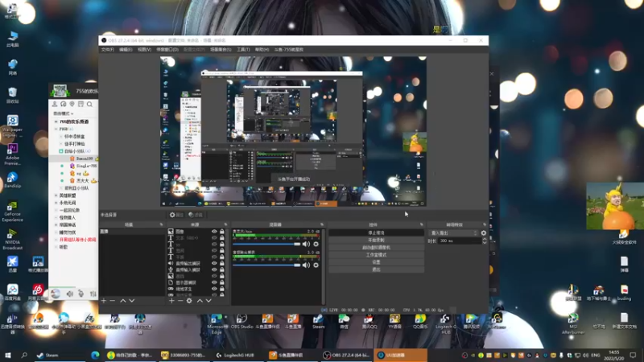Open audio mixer icon at YY window bottom
This screenshot has width=644, height=362.
tap(93, 294)
